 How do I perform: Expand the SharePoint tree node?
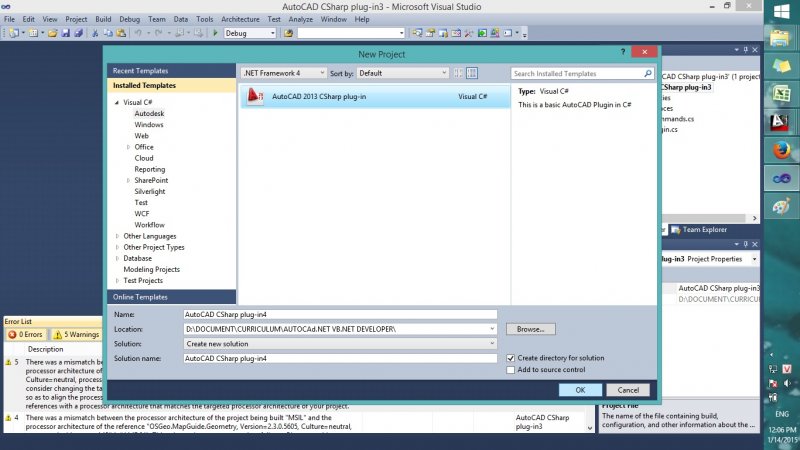pos(128,181)
